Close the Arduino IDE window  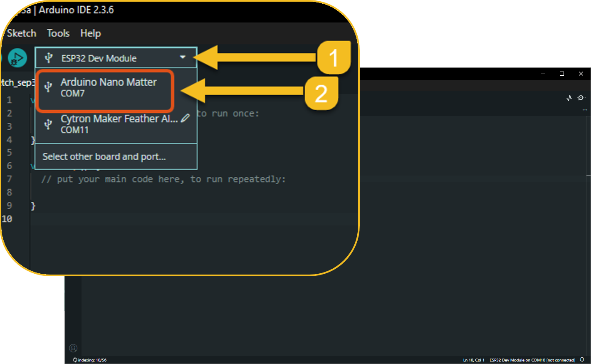(581, 74)
